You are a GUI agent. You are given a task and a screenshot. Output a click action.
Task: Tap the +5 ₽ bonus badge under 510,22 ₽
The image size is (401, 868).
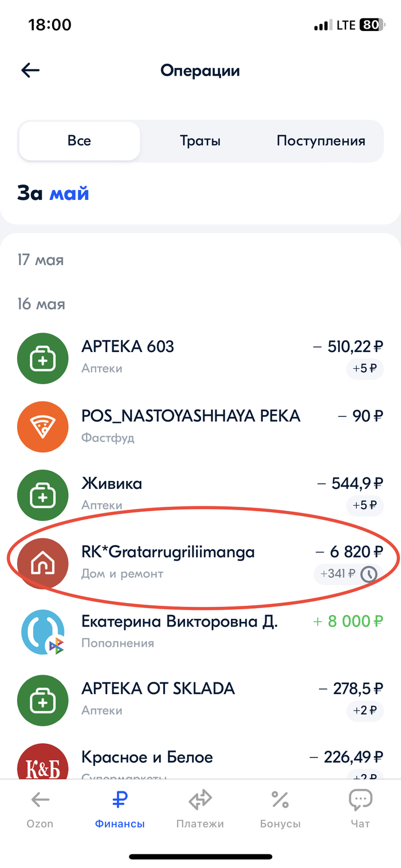[365, 368]
